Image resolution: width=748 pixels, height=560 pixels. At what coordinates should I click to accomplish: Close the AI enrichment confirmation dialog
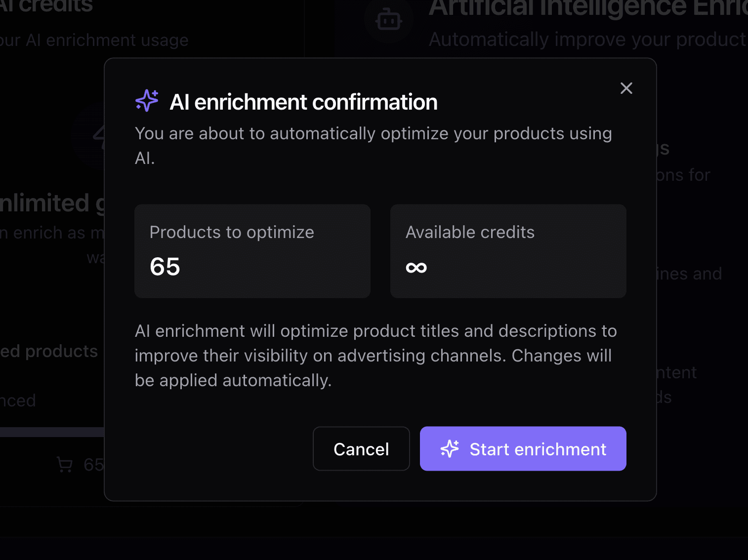coord(626,88)
